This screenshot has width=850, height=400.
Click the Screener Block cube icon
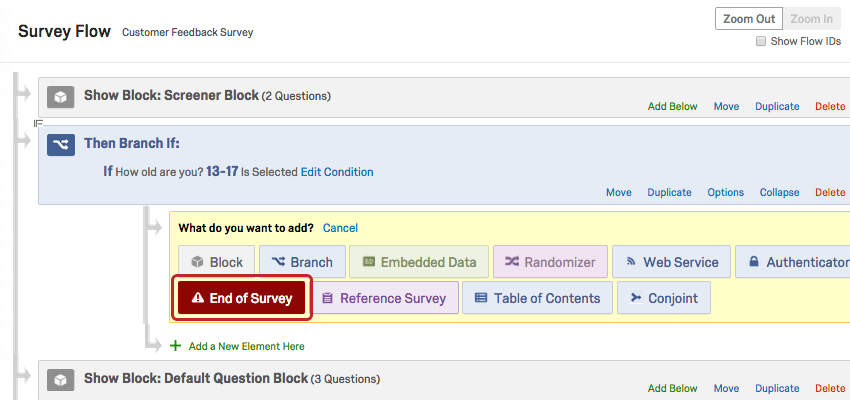tap(61, 97)
